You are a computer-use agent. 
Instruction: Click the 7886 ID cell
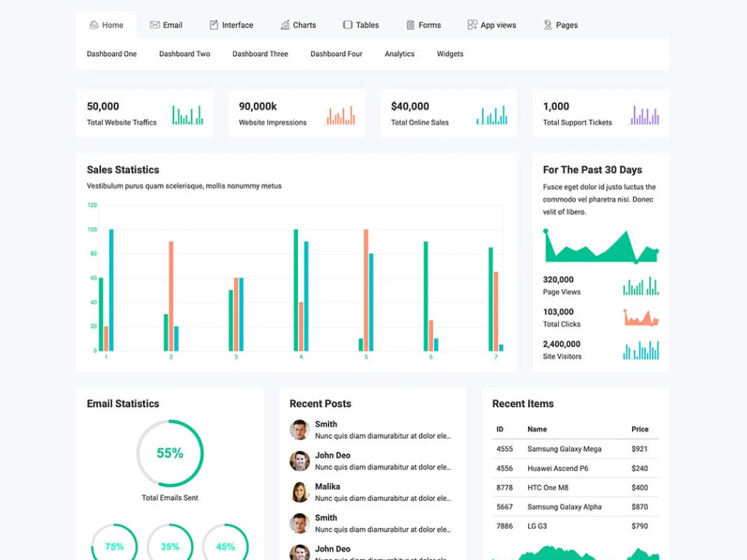(504, 526)
